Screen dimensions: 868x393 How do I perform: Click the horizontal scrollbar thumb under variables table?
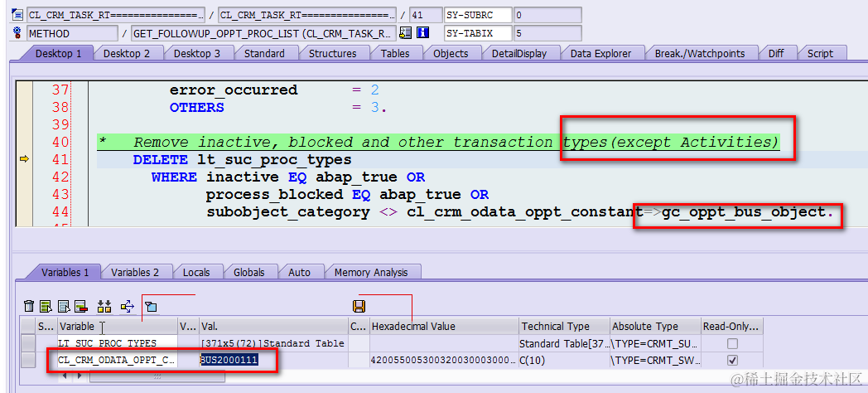(x=157, y=376)
